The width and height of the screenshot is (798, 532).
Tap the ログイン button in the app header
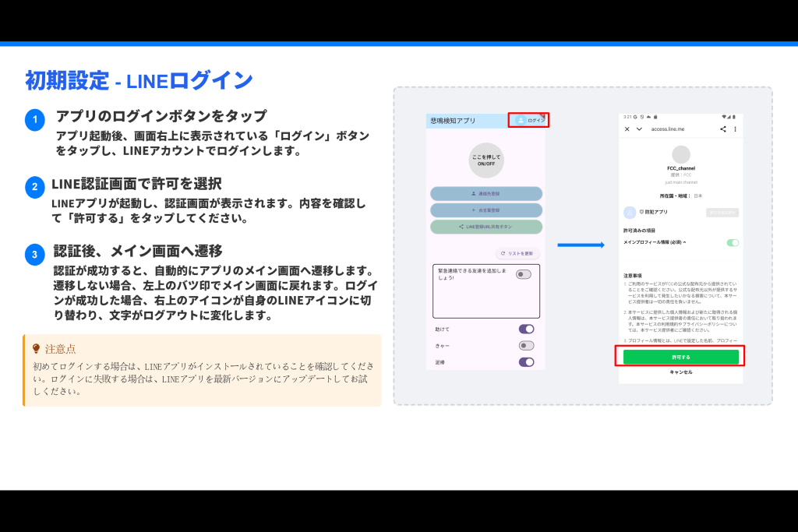[529, 120]
